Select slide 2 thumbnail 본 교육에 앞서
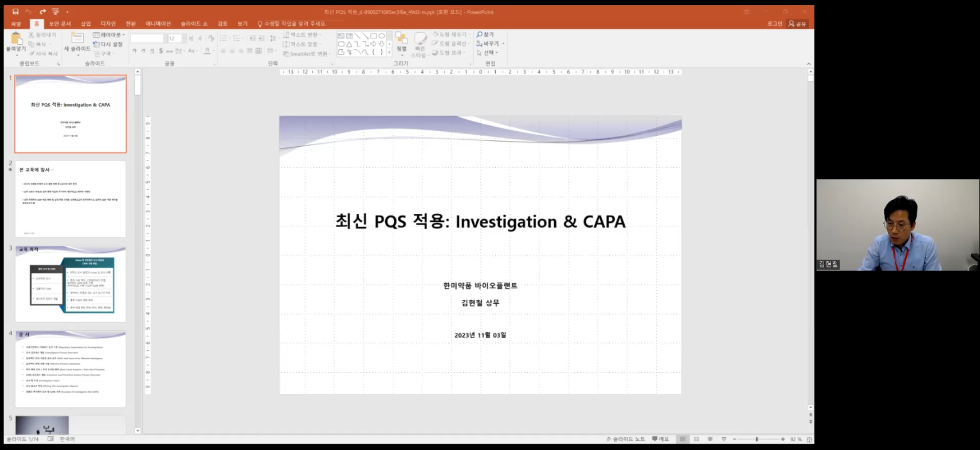 pos(70,199)
